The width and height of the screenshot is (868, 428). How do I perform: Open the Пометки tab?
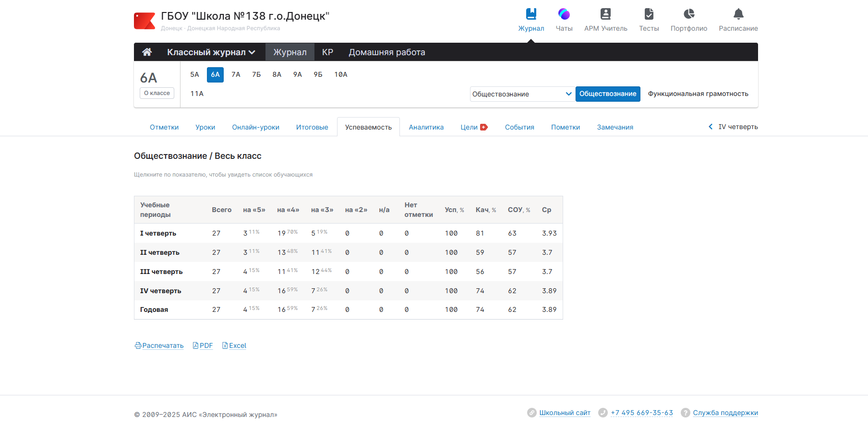pos(566,127)
